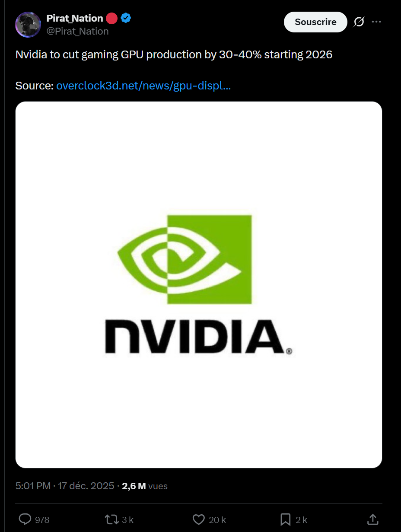Click the 2,6 M vues count
The image size is (401, 532).
click(x=145, y=486)
